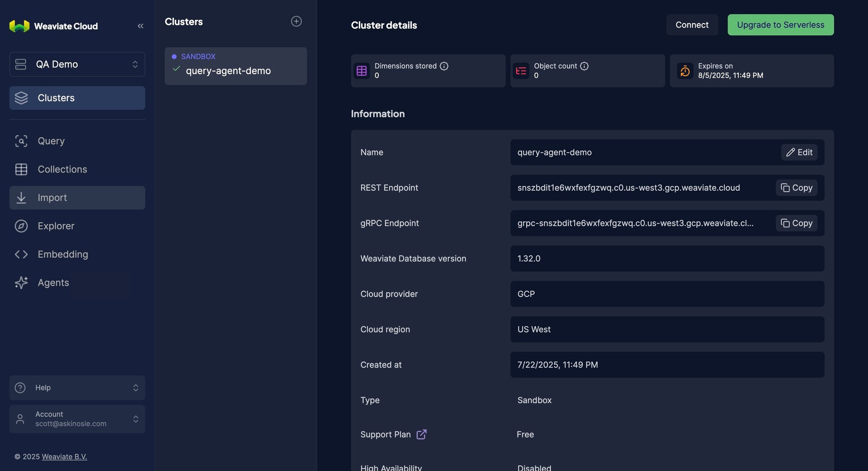
Task: Open the Weaviate B.V. footer link
Action: click(64, 457)
